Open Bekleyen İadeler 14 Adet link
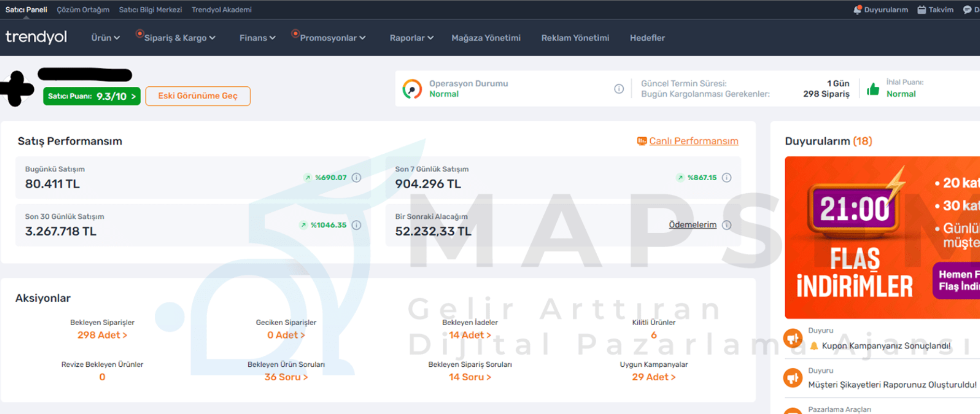980x414 pixels. 470,335
